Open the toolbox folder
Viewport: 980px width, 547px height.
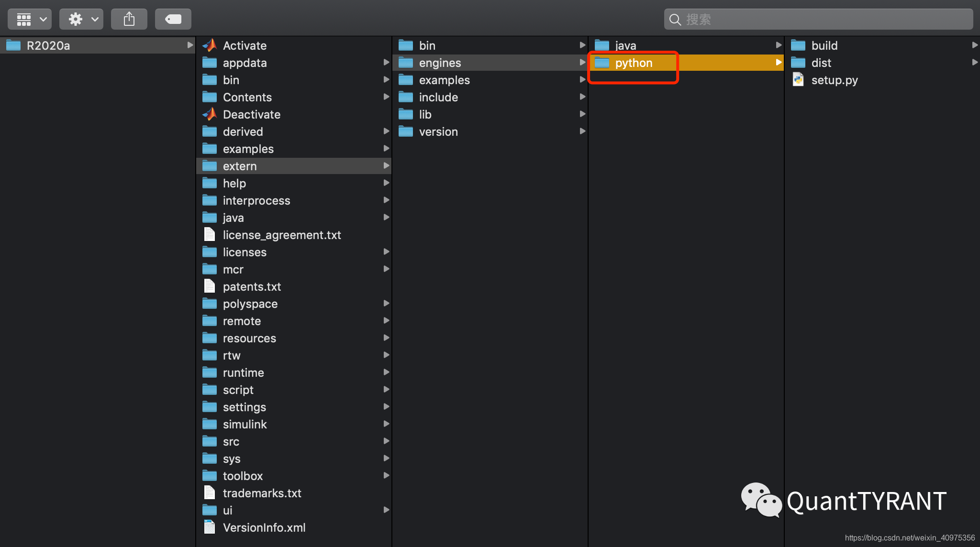coord(243,476)
